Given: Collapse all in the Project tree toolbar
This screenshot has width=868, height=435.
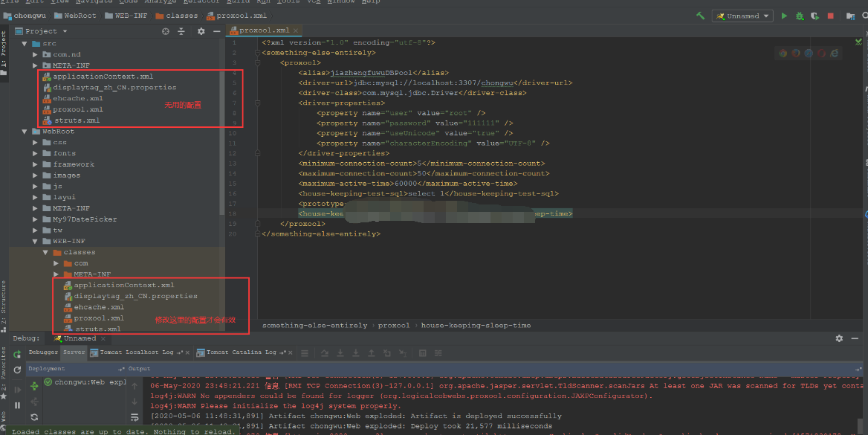Looking at the screenshot, I should pyautogui.click(x=181, y=31).
